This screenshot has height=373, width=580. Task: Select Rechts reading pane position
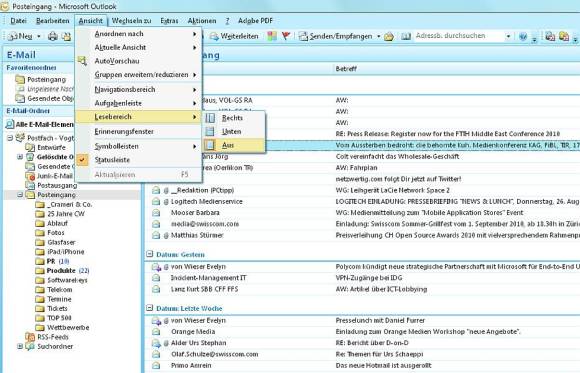coord(234,118)
